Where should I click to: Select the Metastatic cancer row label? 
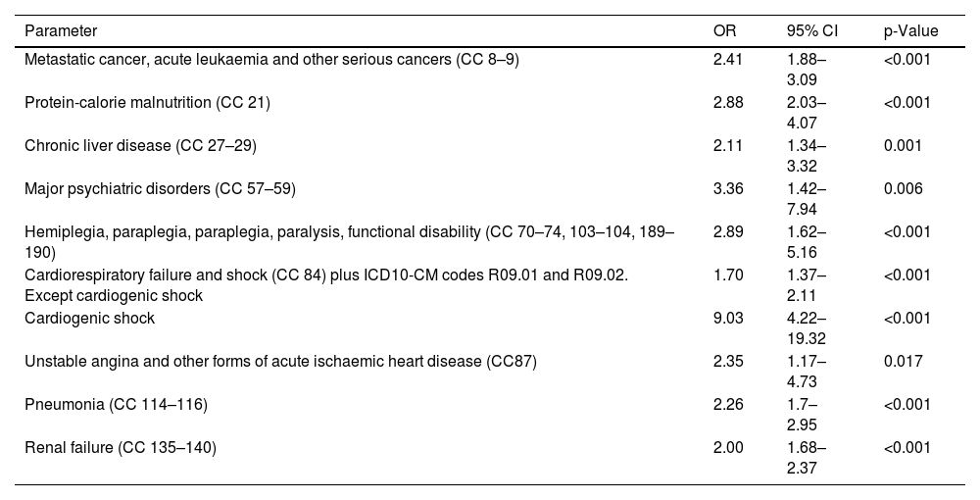(x=272, y=60)
